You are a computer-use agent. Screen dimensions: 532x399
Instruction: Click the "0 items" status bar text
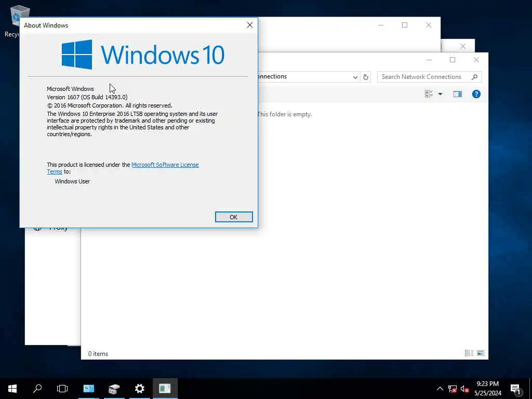point(98,353)
